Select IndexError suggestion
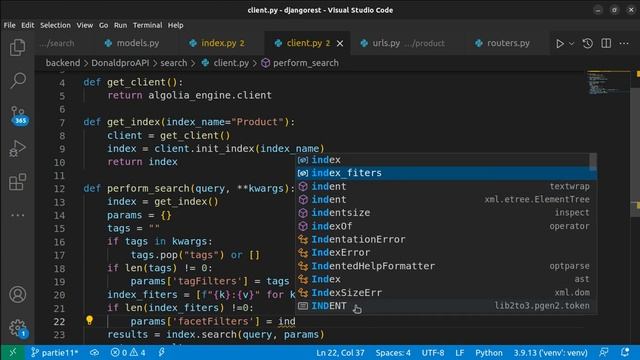 [446, 253]
